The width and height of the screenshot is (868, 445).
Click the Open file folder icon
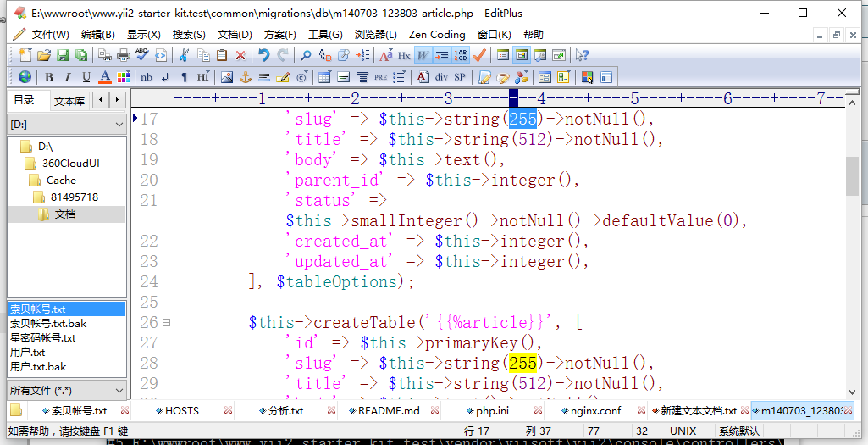44,55
